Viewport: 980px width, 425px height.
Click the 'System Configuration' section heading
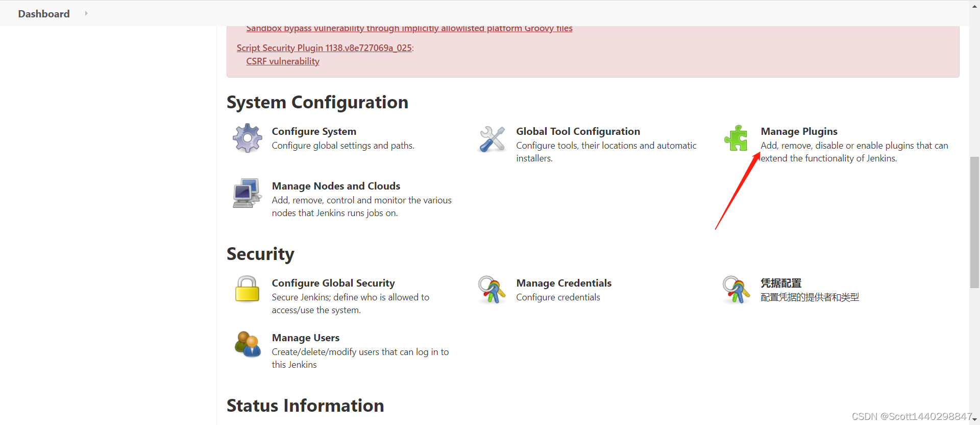(x=317, y=102)
